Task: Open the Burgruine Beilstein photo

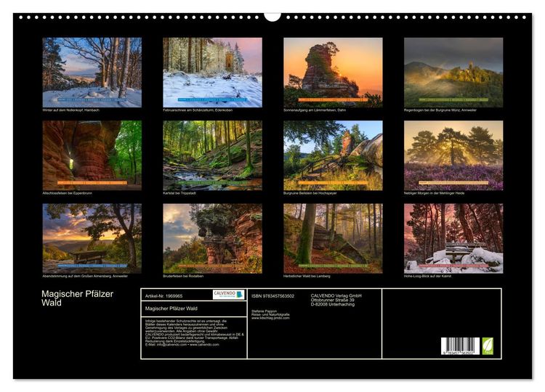Action: click(333, 155)
